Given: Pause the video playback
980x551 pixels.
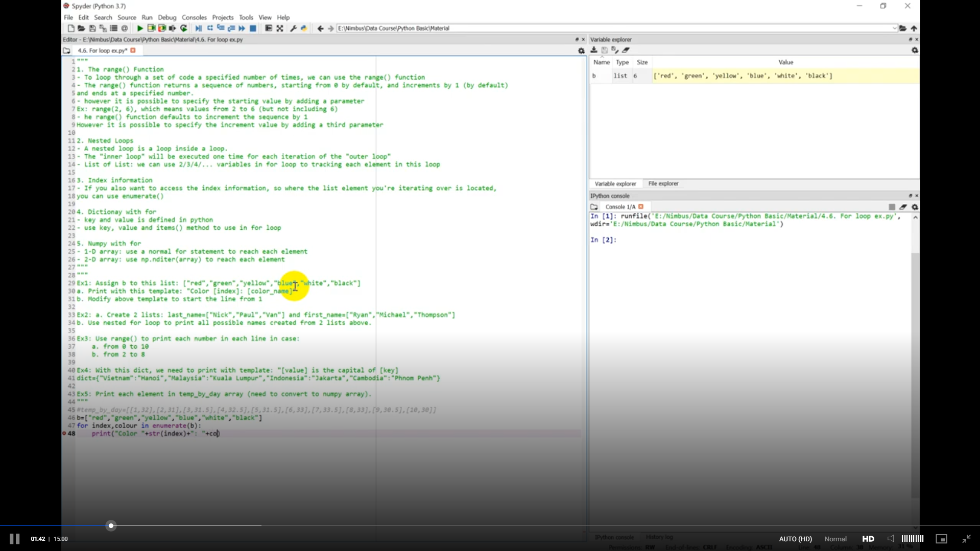Looking at the screenshot, I should pyautogui.click(x=14, y=539).
